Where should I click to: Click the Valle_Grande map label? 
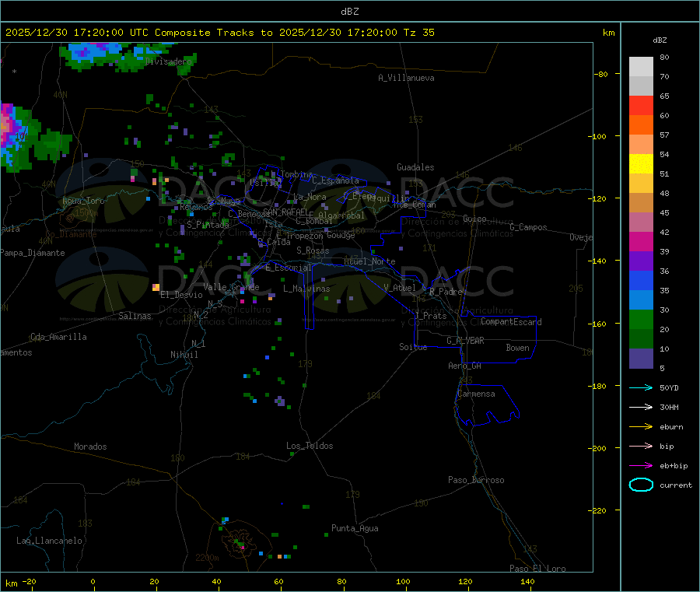(231, 287)
